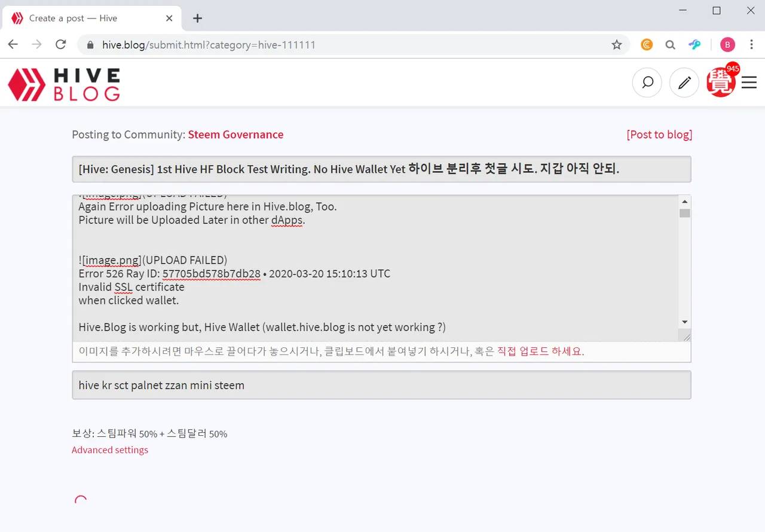Open the Chrome profile B avatar
Viewport: 765px width, 532px height.
[727, 45]
